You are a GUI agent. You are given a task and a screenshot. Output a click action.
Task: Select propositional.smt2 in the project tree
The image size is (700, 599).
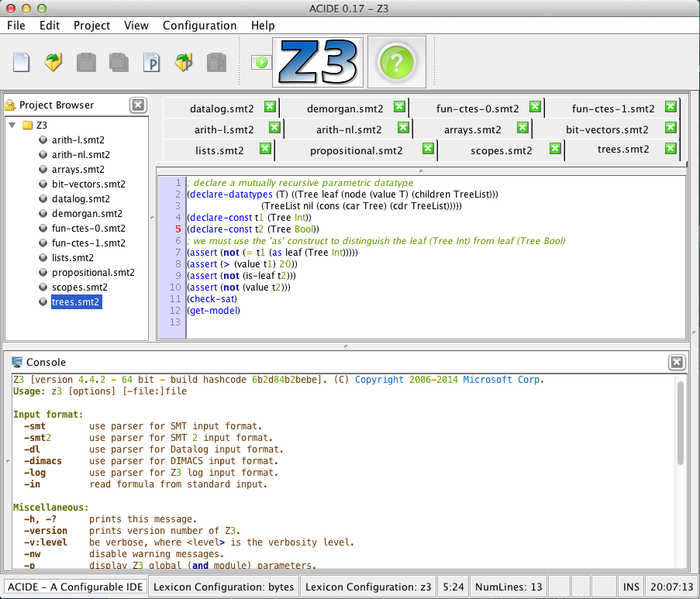(x=93, y=272)
